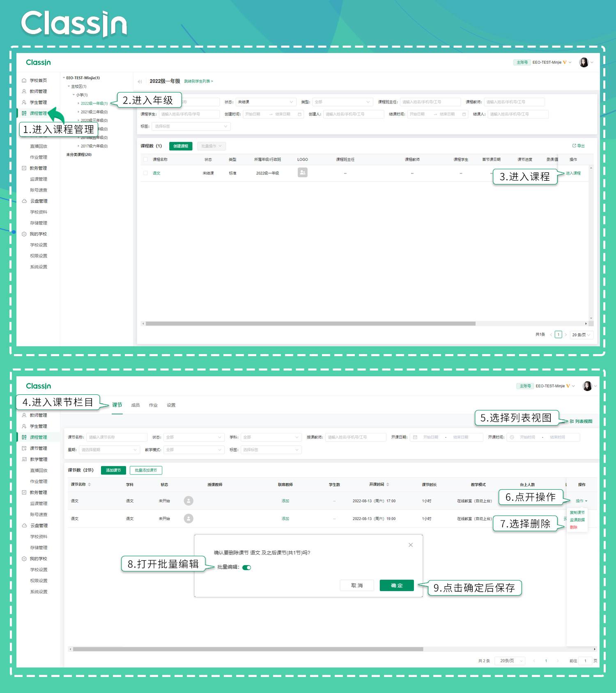Click horizontal scrollbar in lower screenshot table
Image resolution: width=616 pixels, height=693 pixels.
pos(248,649)
